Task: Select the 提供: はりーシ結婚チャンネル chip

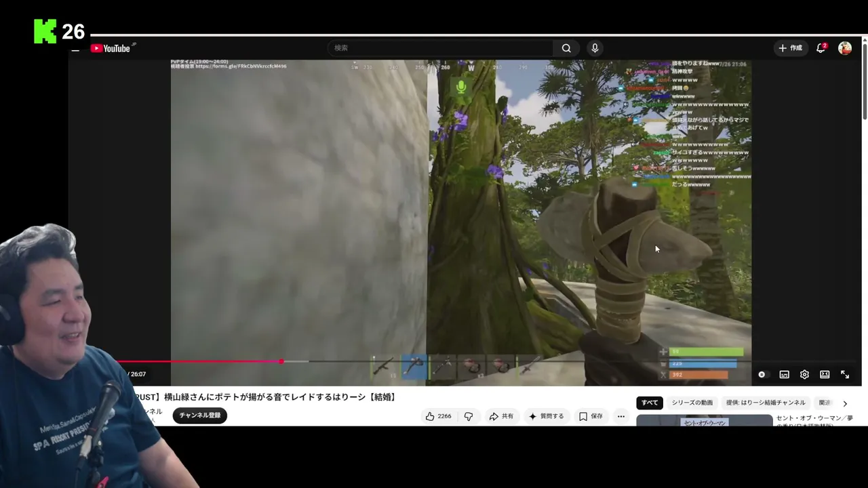Action: [x=766, y=403]
